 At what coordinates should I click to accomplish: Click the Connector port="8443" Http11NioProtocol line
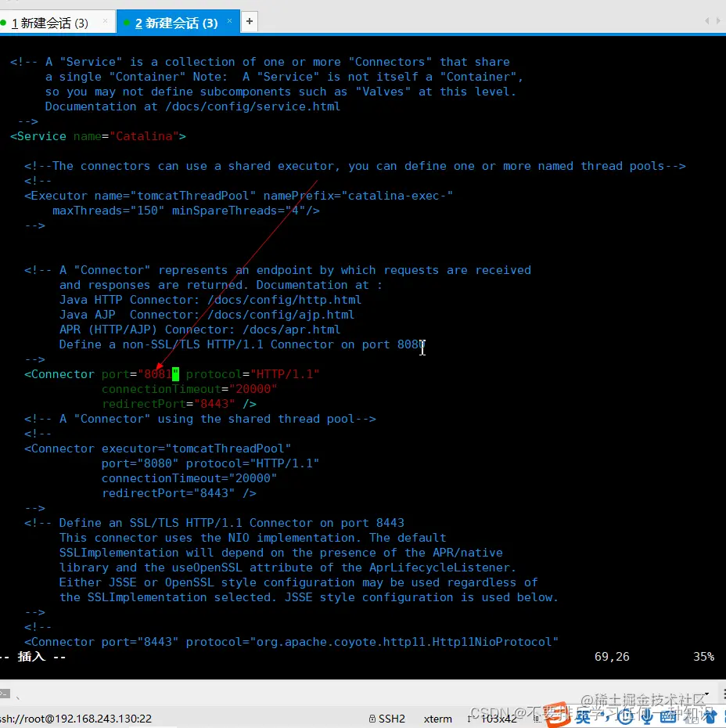coord(291,642)
